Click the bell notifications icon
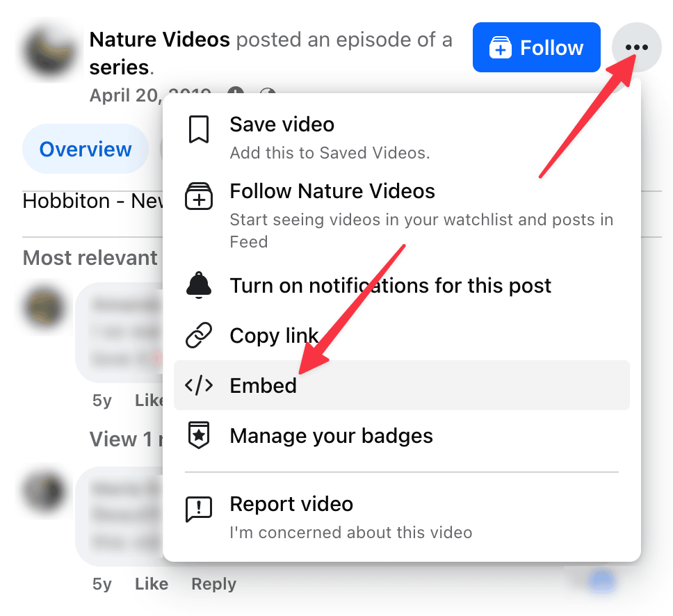The width and height of the screenshot is (673, 616). pos(199,285)
